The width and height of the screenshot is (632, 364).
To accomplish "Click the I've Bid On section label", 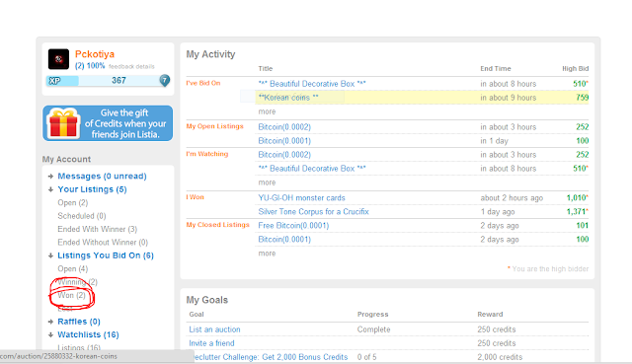I will coord(203,83).
